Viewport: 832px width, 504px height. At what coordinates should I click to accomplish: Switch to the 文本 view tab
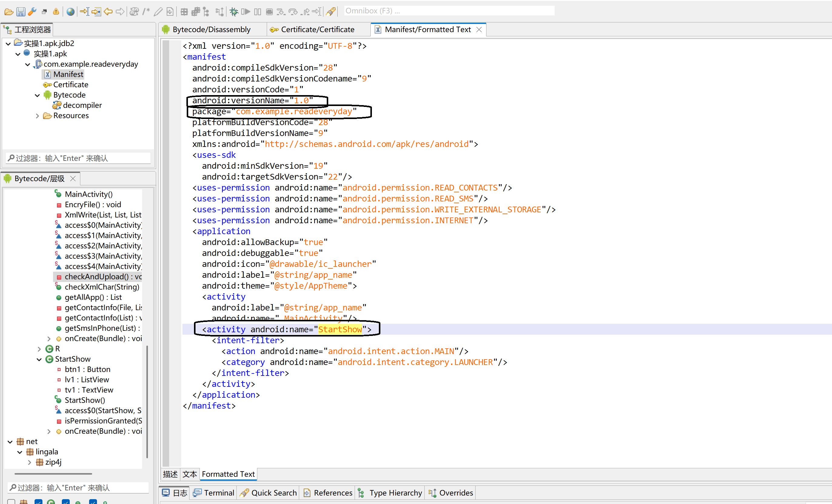click(189, 474)
